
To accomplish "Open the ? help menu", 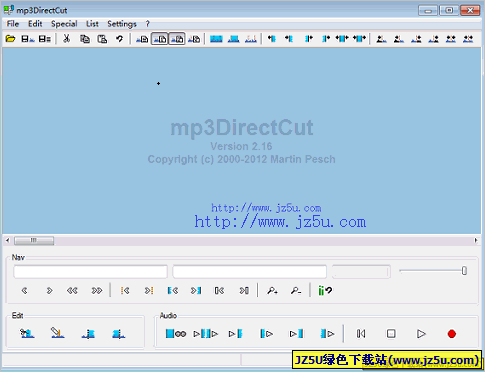I will point(147,24).
